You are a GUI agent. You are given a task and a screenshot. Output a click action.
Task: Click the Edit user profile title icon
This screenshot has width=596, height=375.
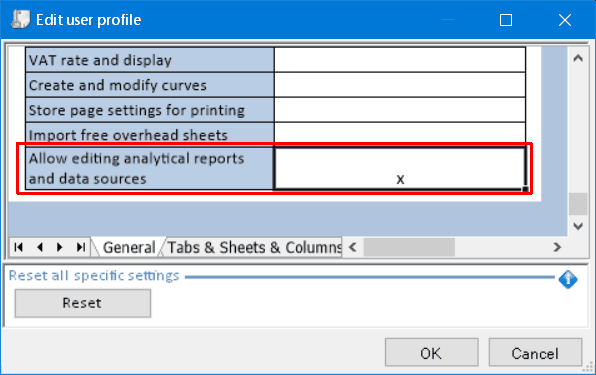20,19
